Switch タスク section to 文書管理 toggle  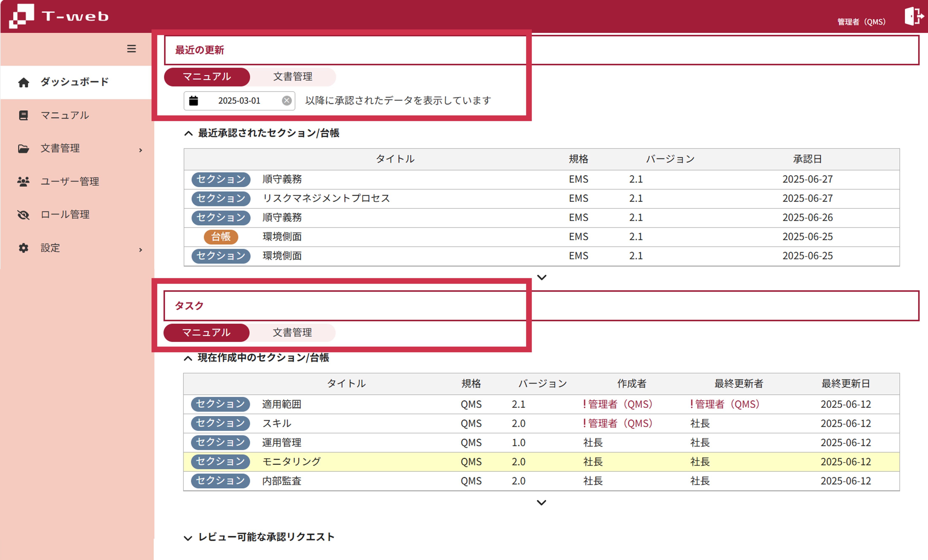click(x=292, y=333)
